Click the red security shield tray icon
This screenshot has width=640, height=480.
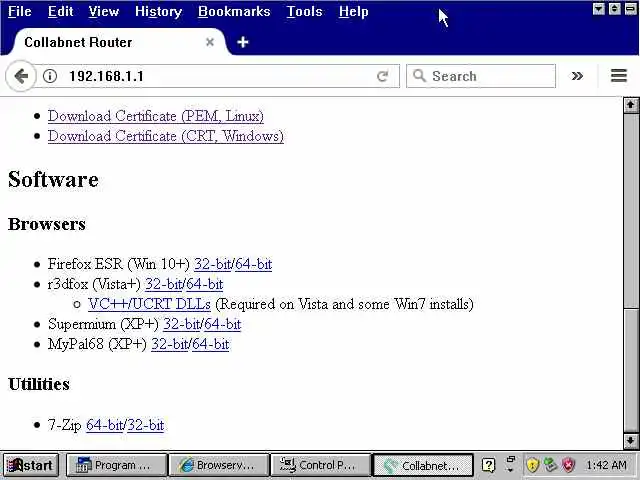point(568,465)
